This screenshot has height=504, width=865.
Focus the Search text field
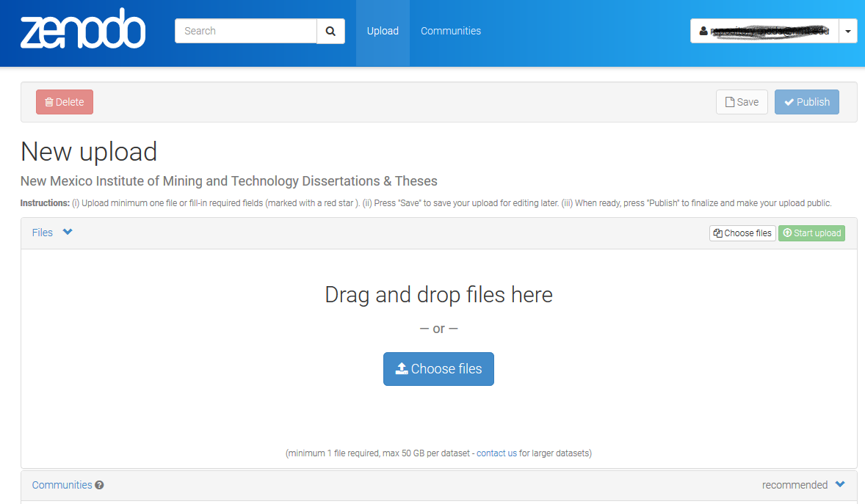(x=245, y=31)
